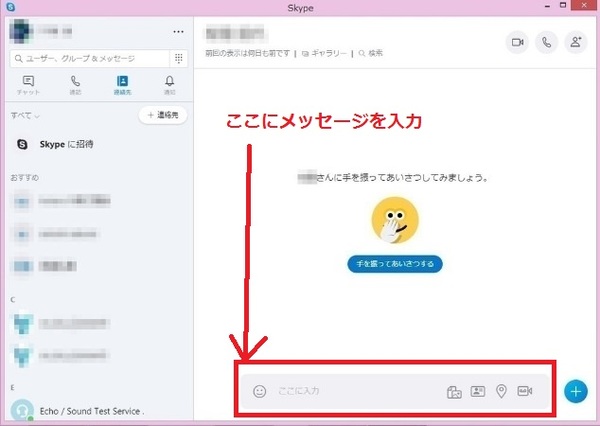Switch to the calls tab with phone icon

coord(75,85)
